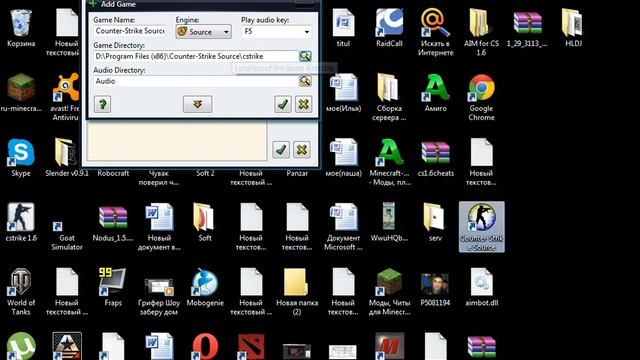Browse for game directory with magnifier icon
640x360 pixels.
(x=305, y=56)
